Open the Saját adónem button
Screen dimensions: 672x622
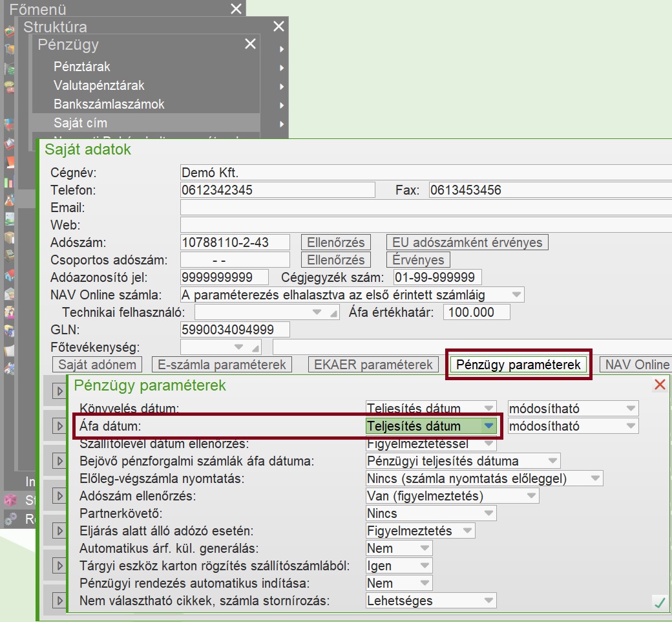tap(98, 365)
